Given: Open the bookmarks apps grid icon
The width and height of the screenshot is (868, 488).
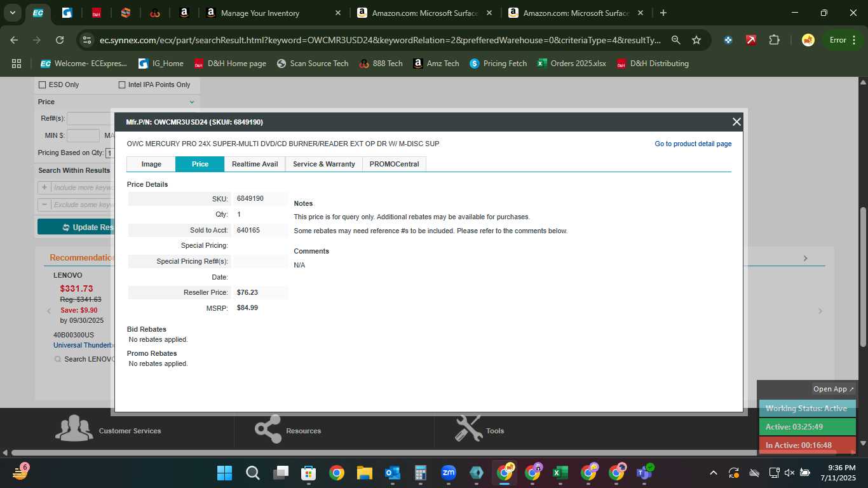Looking at the screenshot, I should pyautogui.click(x=17, y=64).
